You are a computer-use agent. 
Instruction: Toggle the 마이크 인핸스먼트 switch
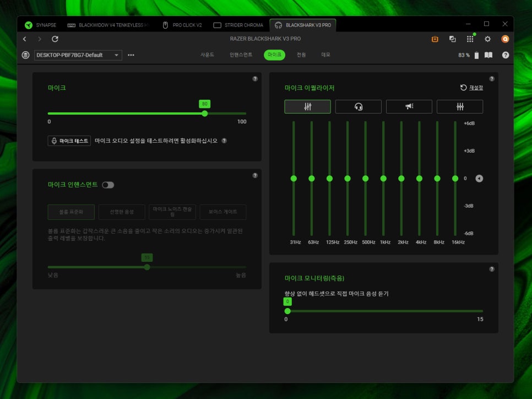(x=108, y=185)
